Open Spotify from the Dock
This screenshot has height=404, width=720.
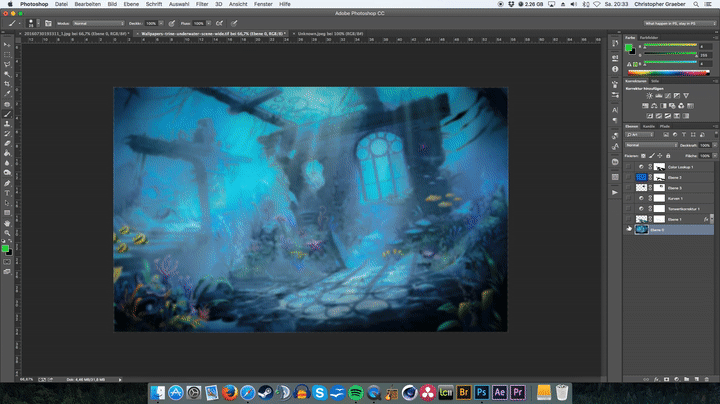tap(358, 391)
